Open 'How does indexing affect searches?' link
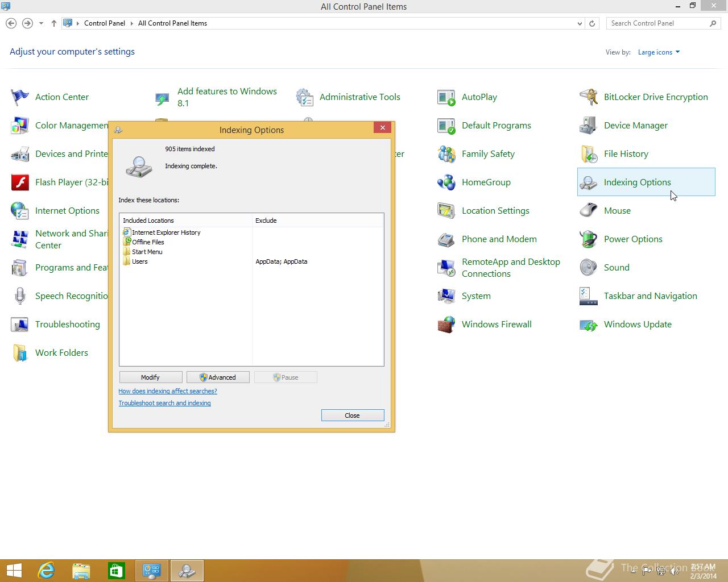The image size is (728, 582). point(168,391)
